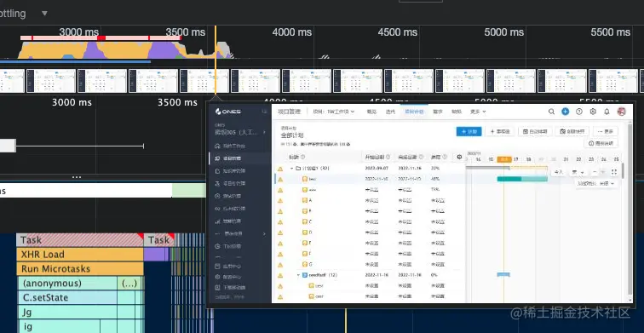This screenshot has height=333, width=644.
Task: Click the blue plus create icon
Action: tap(566, 112)
